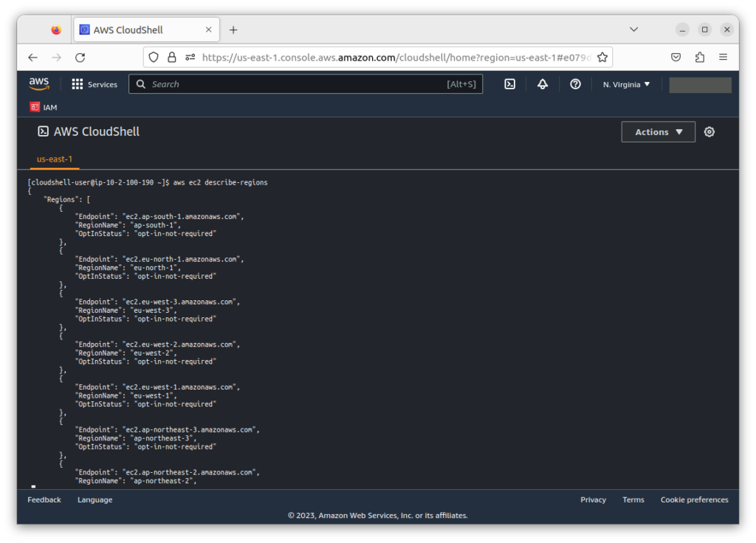Click the "ap-northeast-3" RegionName value
Viewport: 756px width, 543px height.
(x=162, y=438)
